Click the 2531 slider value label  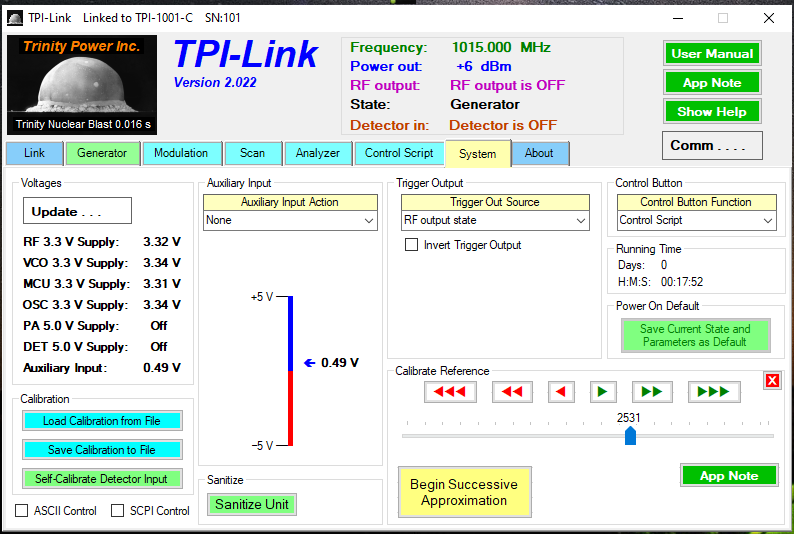tap(628, 418)
